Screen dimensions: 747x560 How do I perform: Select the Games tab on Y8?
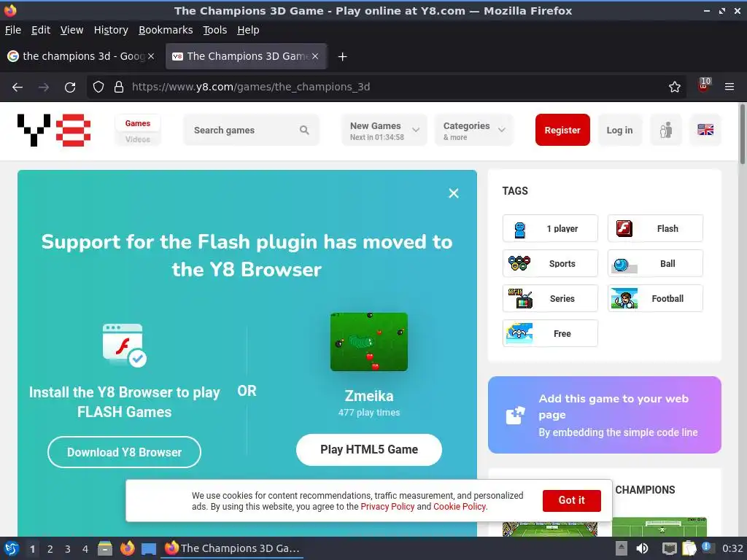click(x=138, y=123)
